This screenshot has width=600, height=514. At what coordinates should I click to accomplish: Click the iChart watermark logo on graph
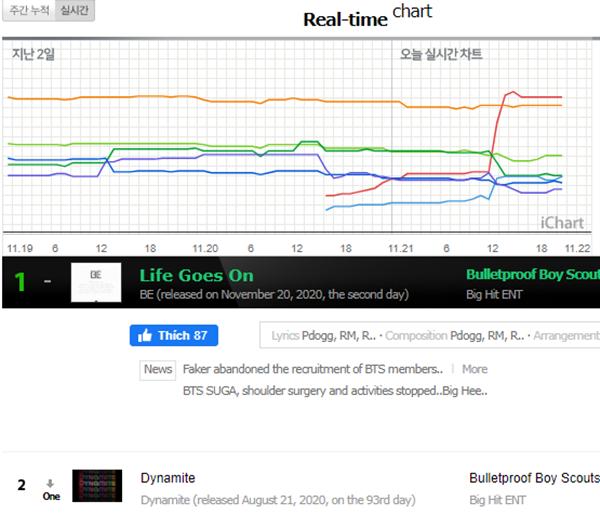pos(561,223)
